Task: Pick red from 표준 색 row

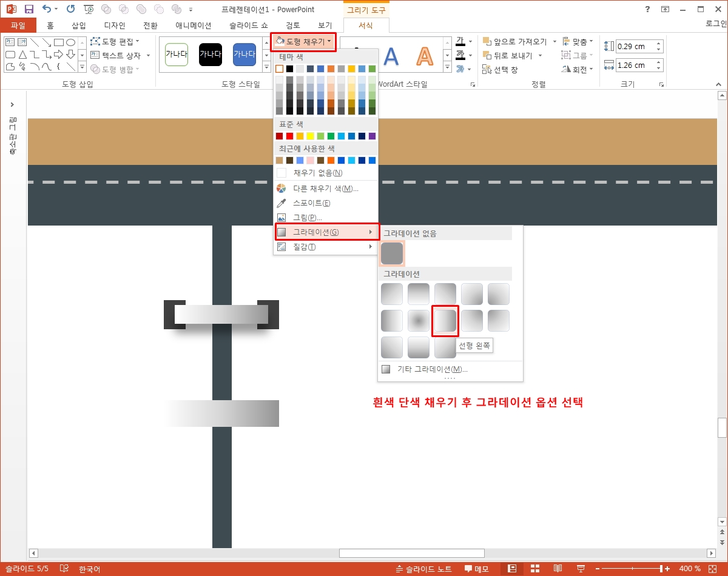Action: pos(289,136)
